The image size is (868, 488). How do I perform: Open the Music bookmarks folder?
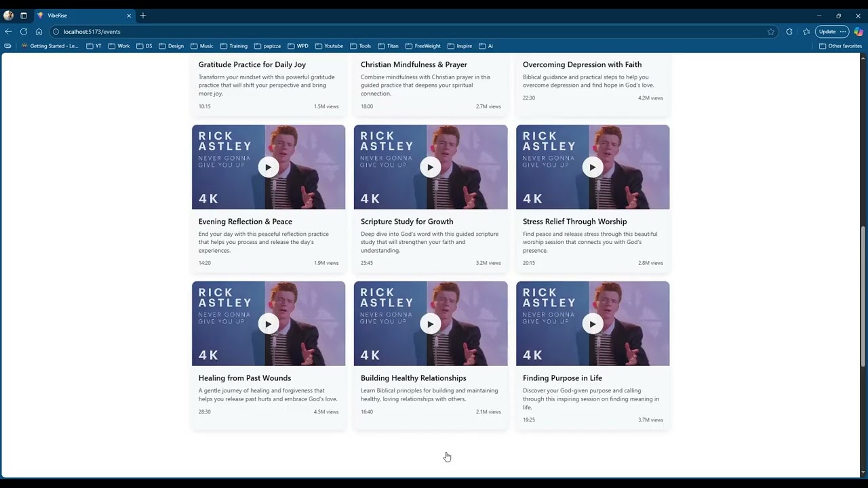pyautogui.click(x=202, y=46)
